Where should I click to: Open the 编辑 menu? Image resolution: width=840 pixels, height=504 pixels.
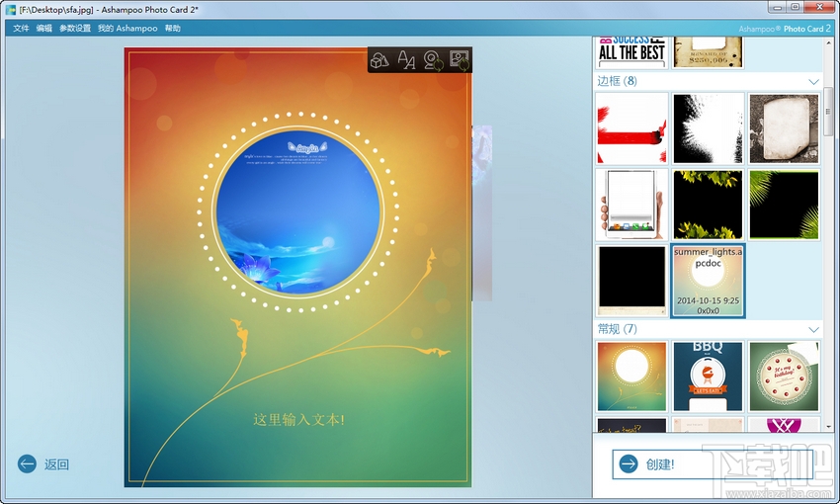tap(43, 29)
